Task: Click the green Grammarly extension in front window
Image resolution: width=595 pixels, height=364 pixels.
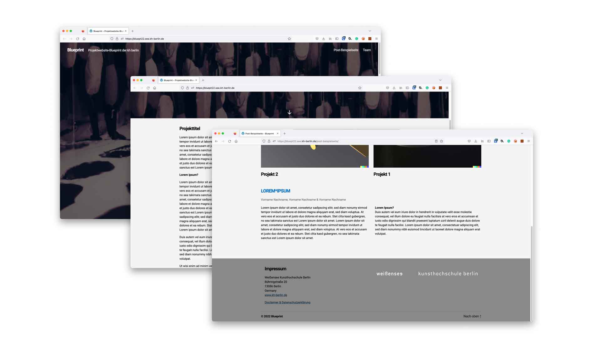Action: (509, 141)
